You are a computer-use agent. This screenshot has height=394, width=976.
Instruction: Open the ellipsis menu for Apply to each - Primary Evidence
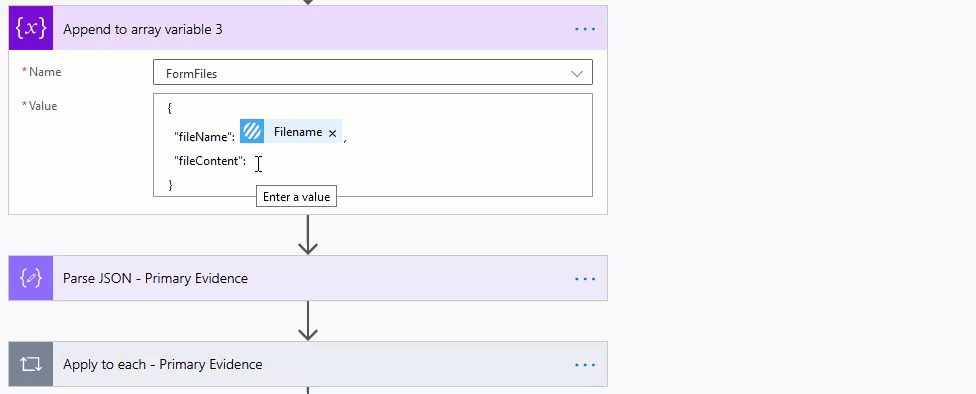click(x=584, y=365)
